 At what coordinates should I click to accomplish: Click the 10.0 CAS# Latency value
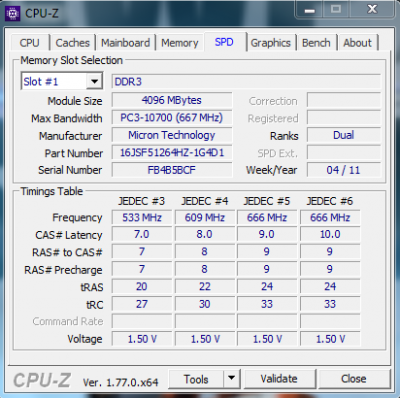coord(330,234)
